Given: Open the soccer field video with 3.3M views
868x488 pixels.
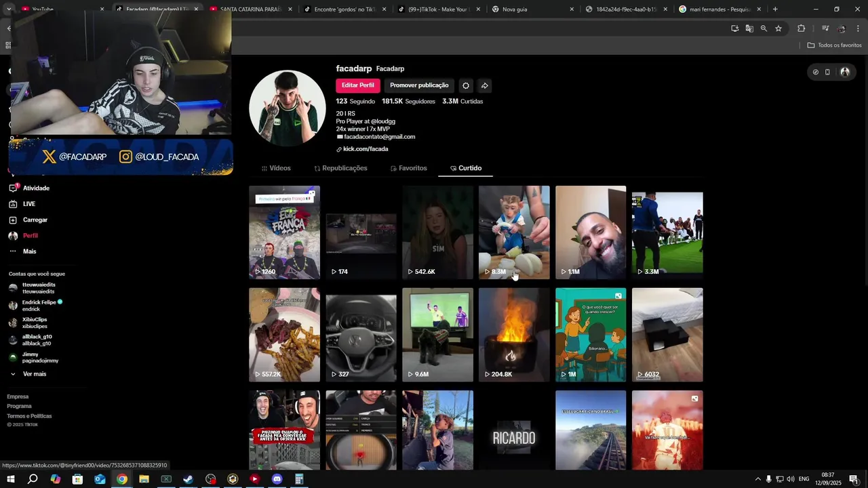Looking at the screenshot, I should click(x=667, y=232).
